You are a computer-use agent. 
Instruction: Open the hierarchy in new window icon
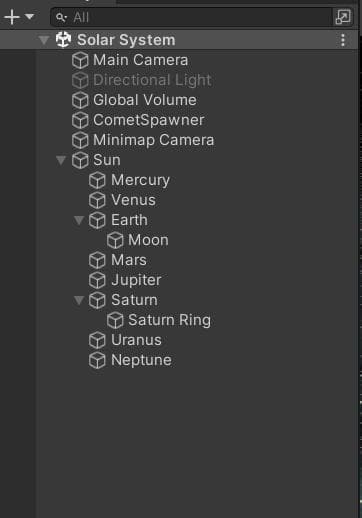[x=343, y=17]
